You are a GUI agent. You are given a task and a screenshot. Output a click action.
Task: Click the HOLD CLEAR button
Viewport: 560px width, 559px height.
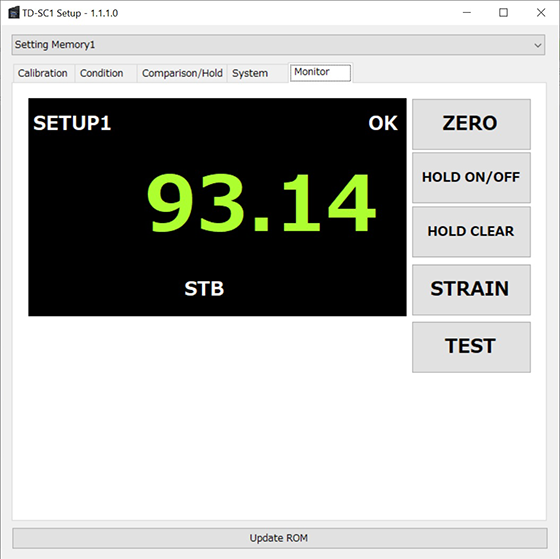click(471, 231)
